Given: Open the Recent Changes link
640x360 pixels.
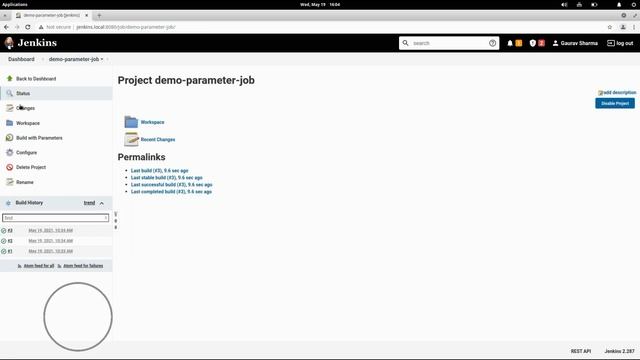Looking at the screenshot, I should (x=158, y=140).
